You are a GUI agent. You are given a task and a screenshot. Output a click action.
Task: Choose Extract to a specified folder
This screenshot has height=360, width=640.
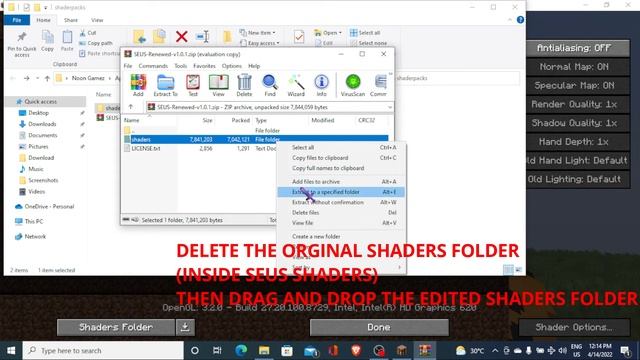[x=341, y=192]
